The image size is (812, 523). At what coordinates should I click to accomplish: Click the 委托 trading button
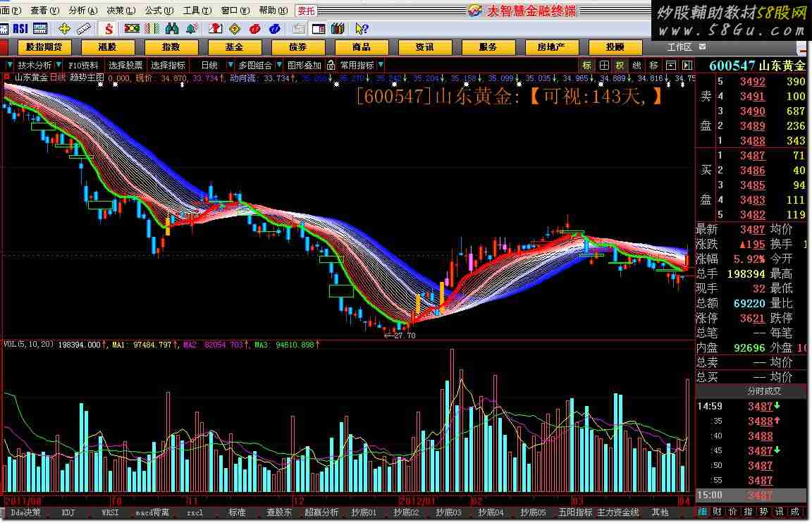pyautogui.click(x=306, y=11)
